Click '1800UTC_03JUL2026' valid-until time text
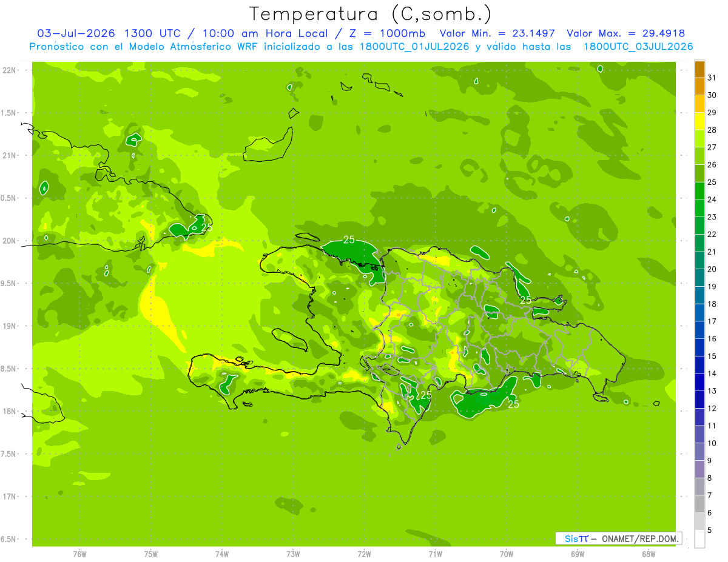The width and height of the screenshot is (728, 562). tap(638, 47)
